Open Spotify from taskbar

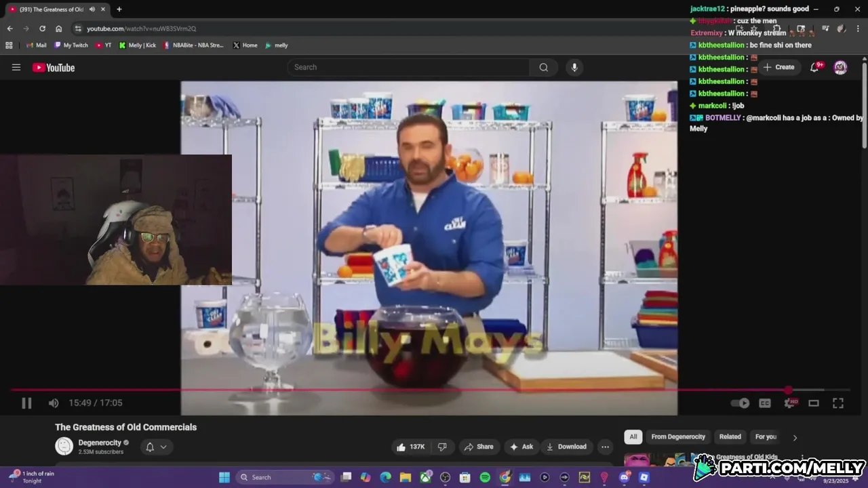tap(485, 477)
